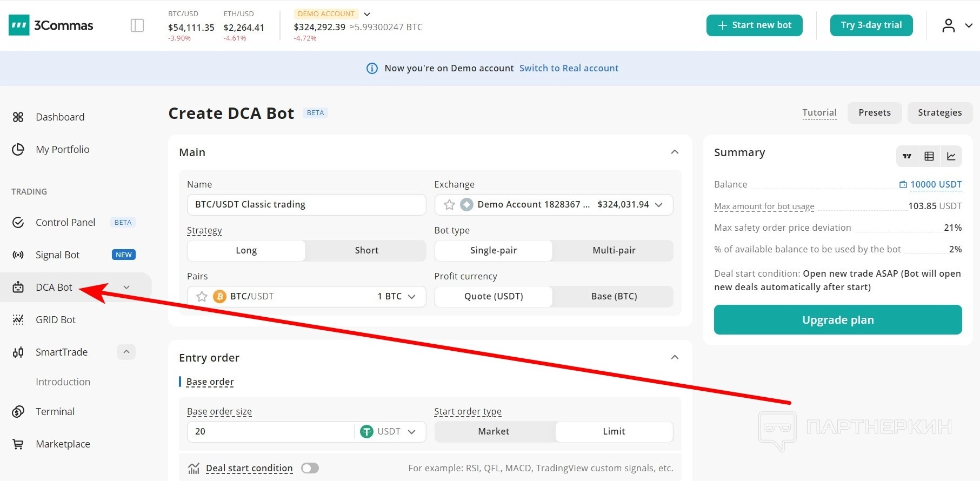980x481 pixels.
Task: Choose Multi-pair bot type
Action: pos(614,250)
